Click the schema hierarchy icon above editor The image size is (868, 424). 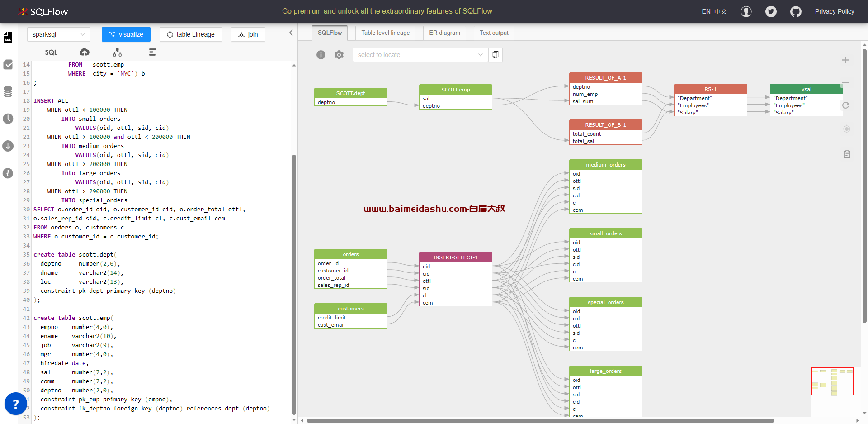118,52
